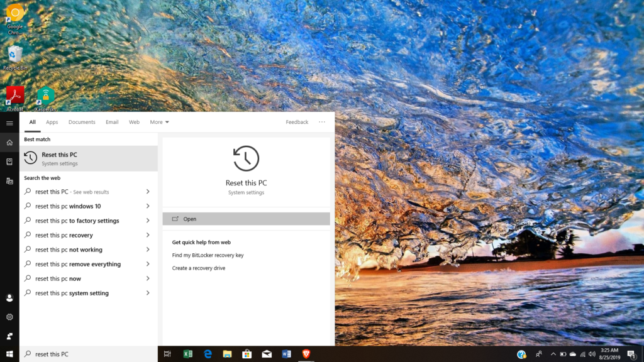
Task: Click the Feedback link in search panel
Action: [297, 122]
